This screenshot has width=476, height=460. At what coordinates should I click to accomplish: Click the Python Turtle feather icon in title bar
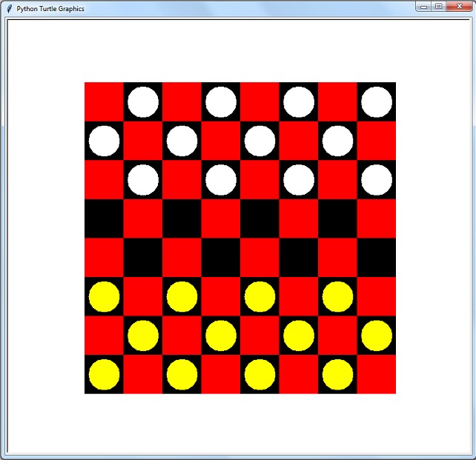point(10,9)
